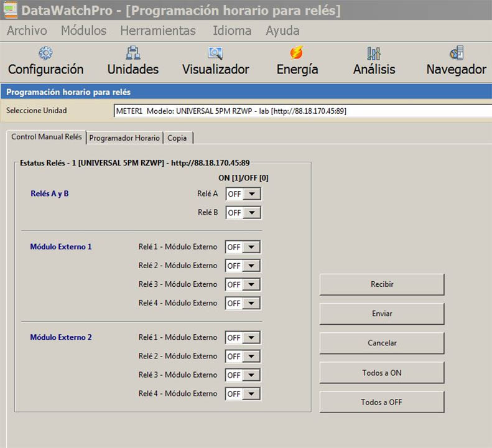Viewport: 492px width, 448px height.
Task: Click the 'Relés A y B' heading
Action: pyautogui.click(x=50, y=194)
